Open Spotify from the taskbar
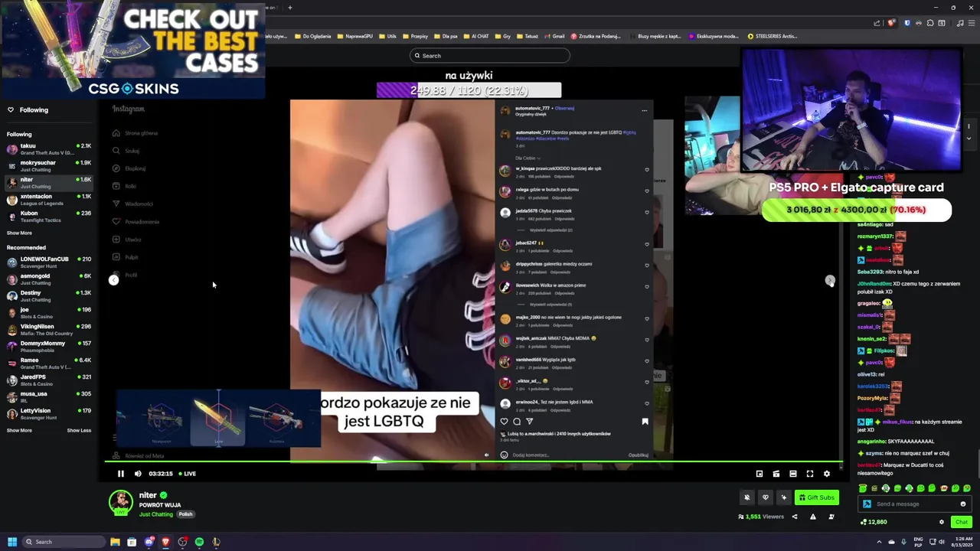Screen dimensions: 980x551 tap(199, 542)
